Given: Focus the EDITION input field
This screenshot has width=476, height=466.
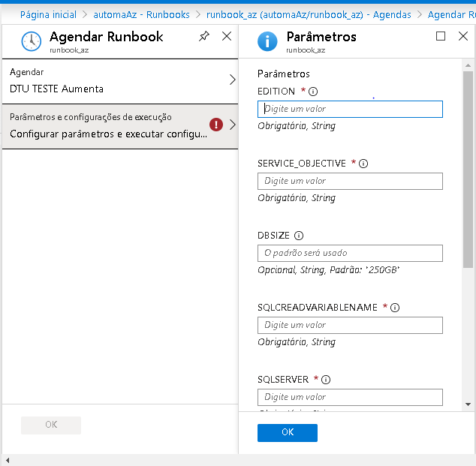Looking at the screenshot, I should point(350,109).
